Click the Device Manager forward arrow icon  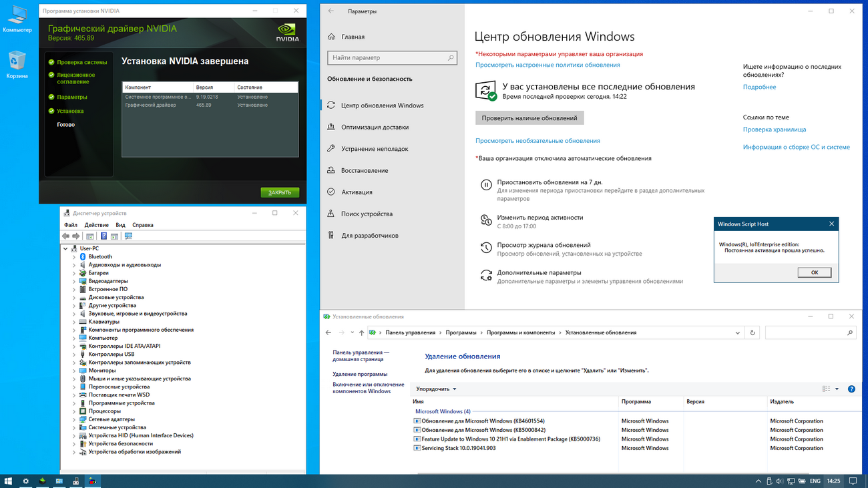(76, 236)
